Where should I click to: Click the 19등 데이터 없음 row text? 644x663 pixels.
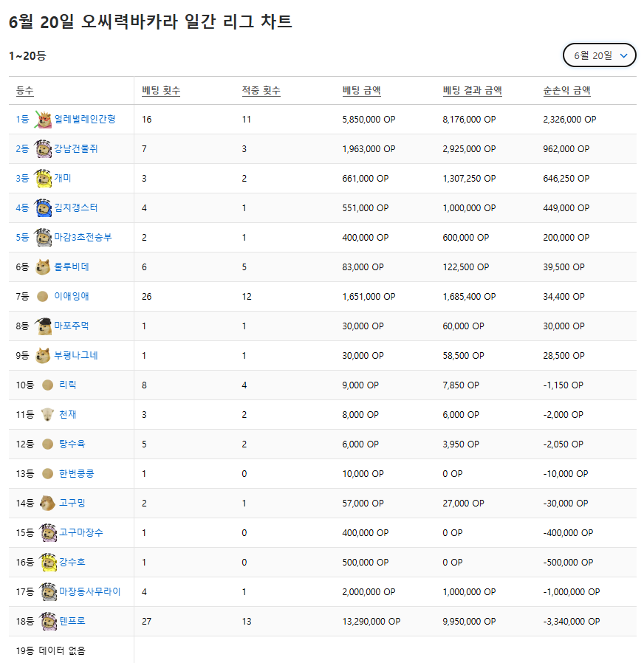(x=51, y=650)
